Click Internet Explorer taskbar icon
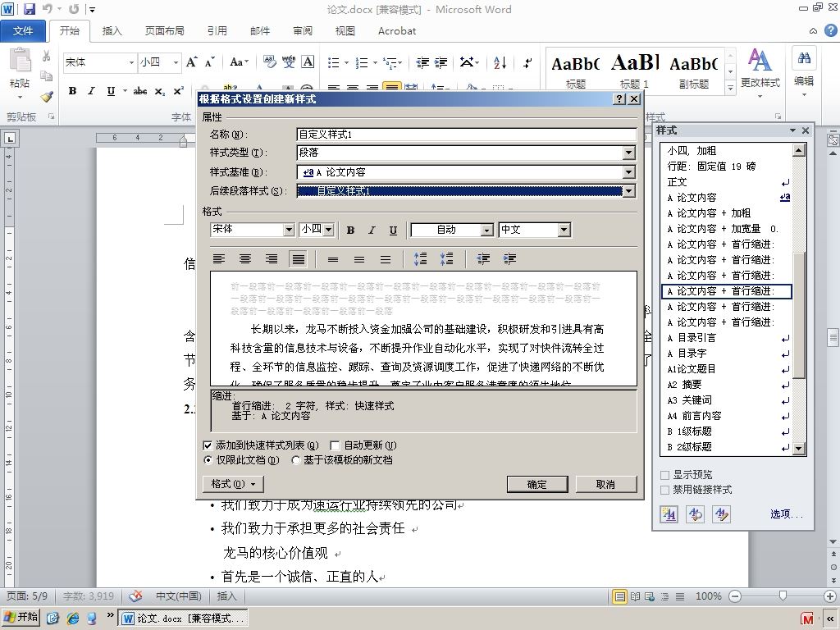840x630 pixels. pos(73,618)
